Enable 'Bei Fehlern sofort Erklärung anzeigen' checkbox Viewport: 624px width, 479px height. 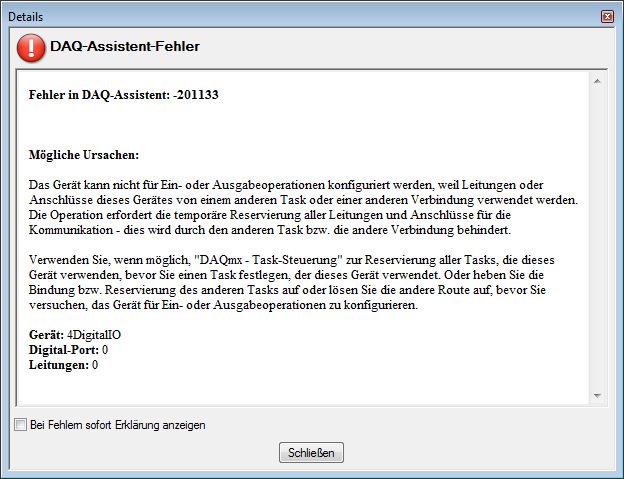[20, 424]
